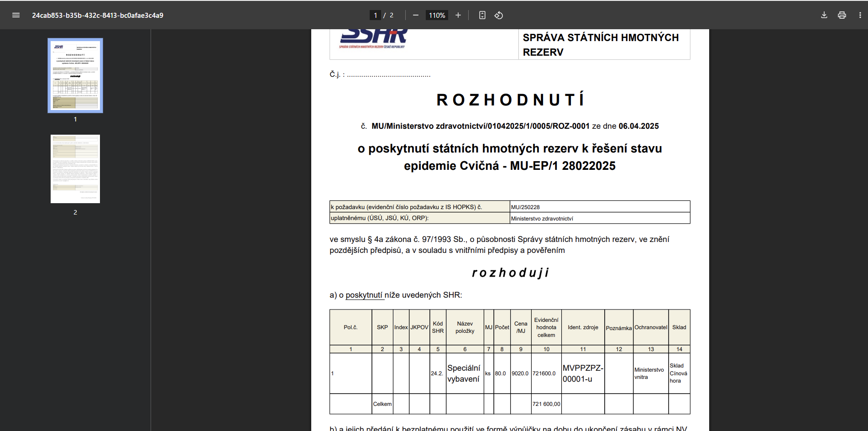This screenshot has width=868, height=431.
Task: Click the SSHR logo in document header
Action: click(373, 38)
